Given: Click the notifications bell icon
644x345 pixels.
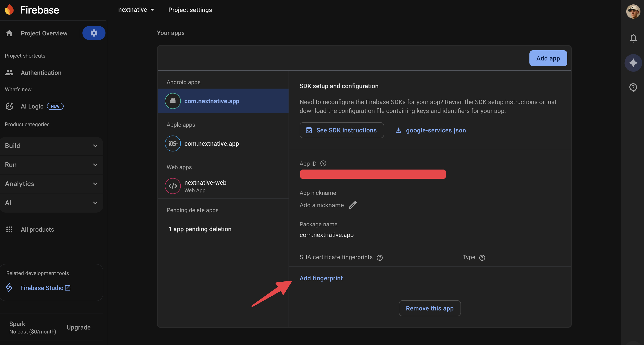Looking at the screenshot, I should click(x=633, y=38).
